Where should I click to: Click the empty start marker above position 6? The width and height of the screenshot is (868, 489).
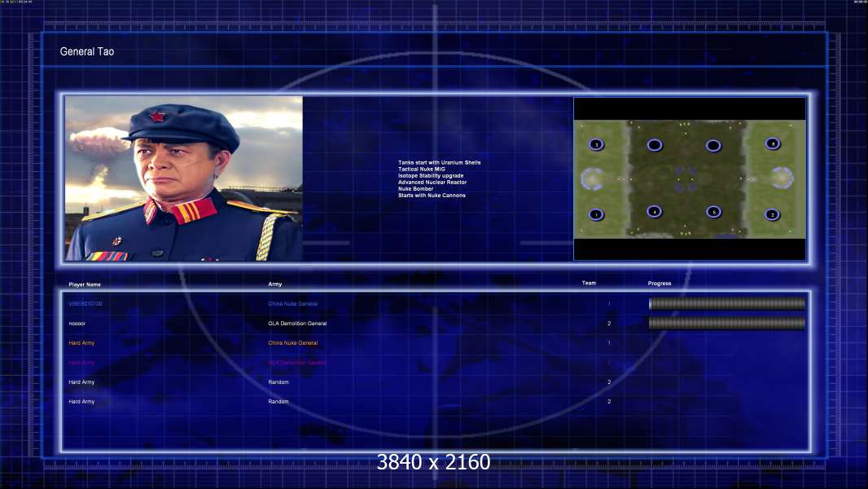(x=713, y=146)
